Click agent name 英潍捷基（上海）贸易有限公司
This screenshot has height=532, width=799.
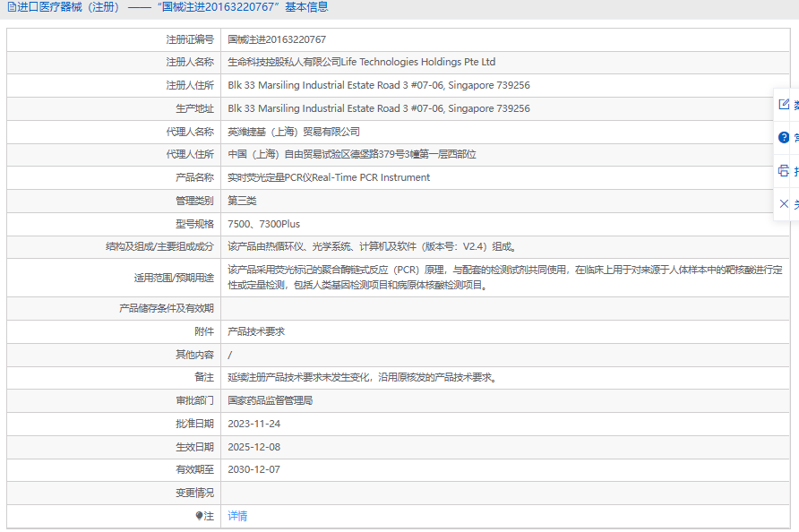(x=294, y=132)
